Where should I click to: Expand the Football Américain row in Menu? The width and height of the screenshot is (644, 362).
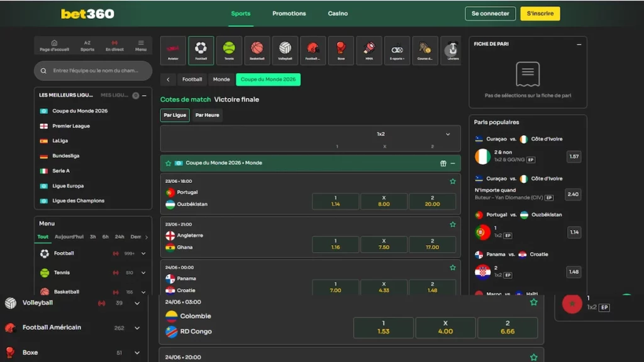136,328
